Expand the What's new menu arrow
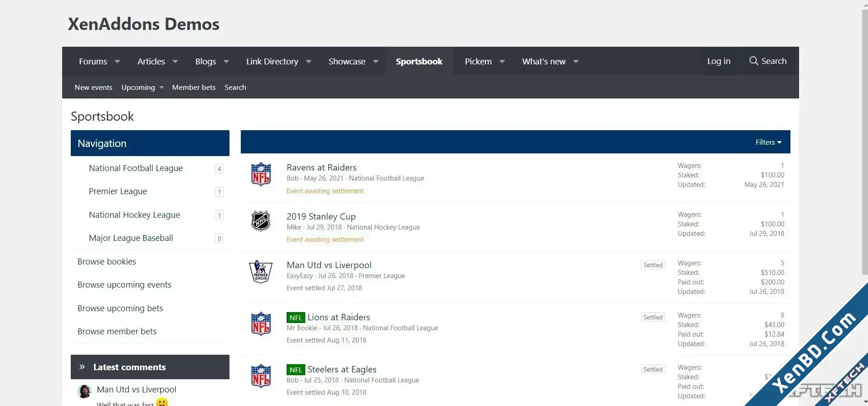Image resolution: width=868 pixels, height=406 pixels. coord(576,62)
